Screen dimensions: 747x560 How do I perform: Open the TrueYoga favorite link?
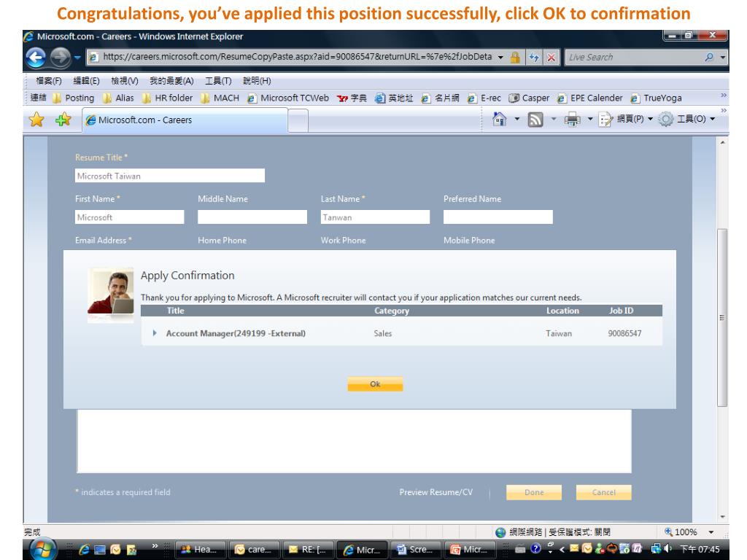click(656, 98)
